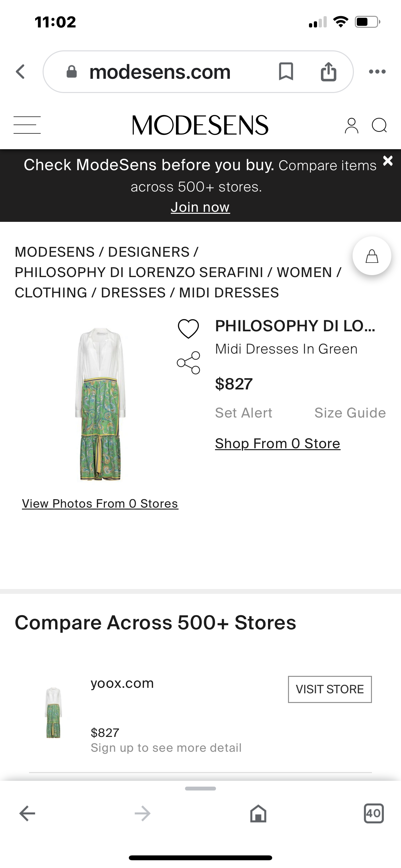Go to MIDI DRESSES breadcrumb category
The image size is (401, 868).
[229, 293]
